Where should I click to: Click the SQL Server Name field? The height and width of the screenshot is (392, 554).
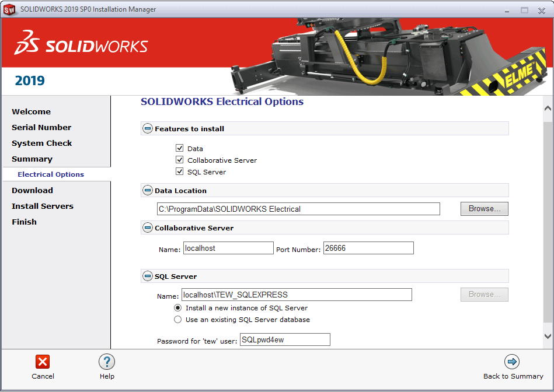click(x=297, y=295)
